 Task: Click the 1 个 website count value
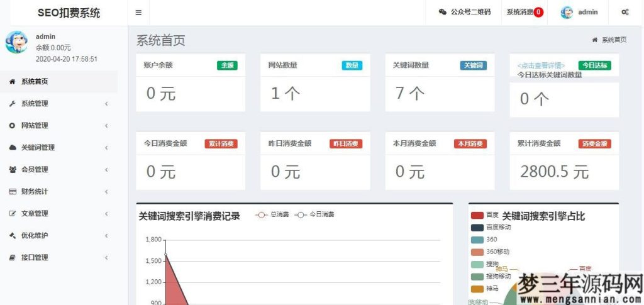[x=286, y=94]
